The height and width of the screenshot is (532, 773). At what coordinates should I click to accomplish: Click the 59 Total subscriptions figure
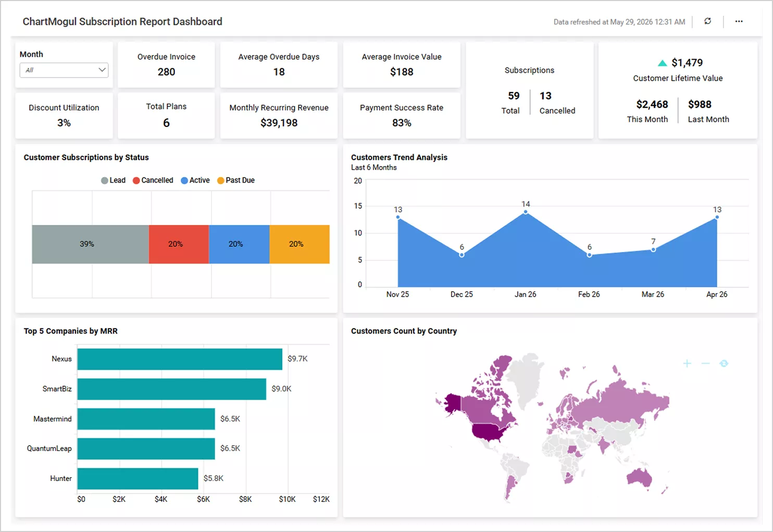pos(513,96)
